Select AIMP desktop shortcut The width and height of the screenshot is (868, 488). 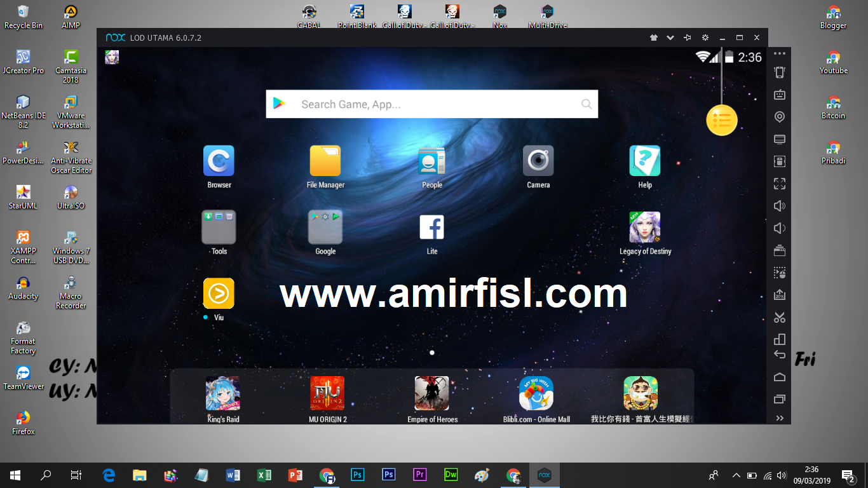tap(71, 17)
